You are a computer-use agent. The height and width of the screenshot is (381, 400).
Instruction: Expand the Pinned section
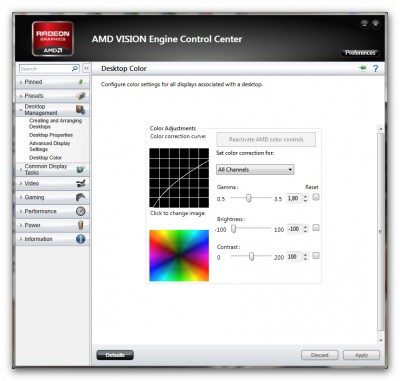pyautogui.click(x=21, y=82)
